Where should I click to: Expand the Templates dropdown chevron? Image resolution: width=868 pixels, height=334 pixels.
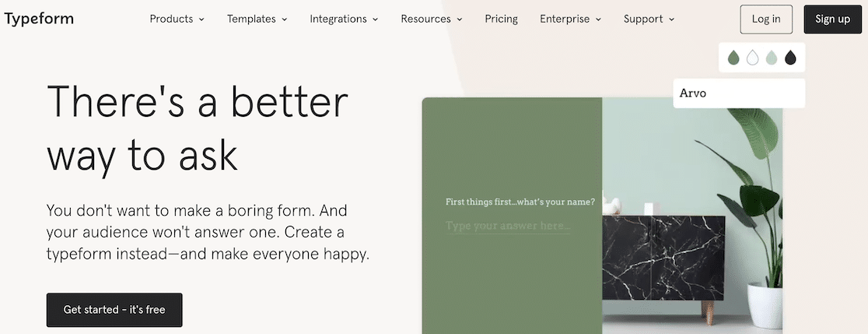click(x=285, y=19)
